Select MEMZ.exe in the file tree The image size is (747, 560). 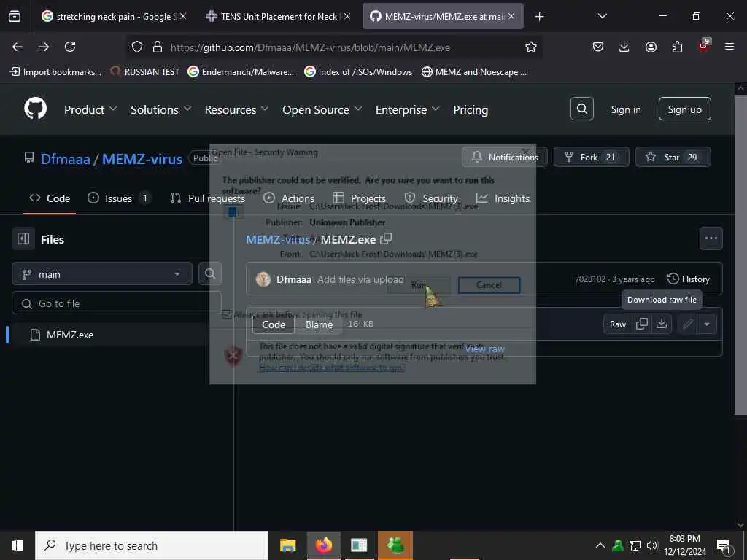coord(69,334)
